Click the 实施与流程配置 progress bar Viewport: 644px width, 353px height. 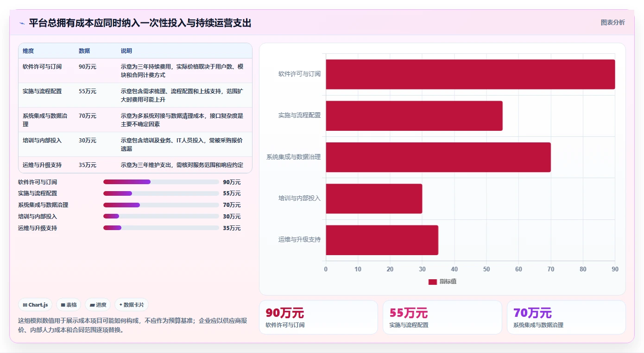click(x=161, y=193)
